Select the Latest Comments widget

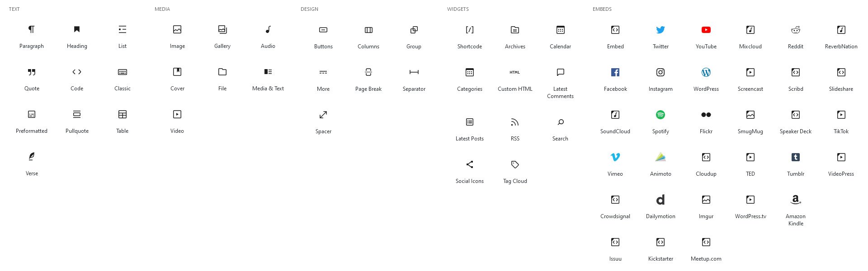pyautogui.click(x=560, y=83)
